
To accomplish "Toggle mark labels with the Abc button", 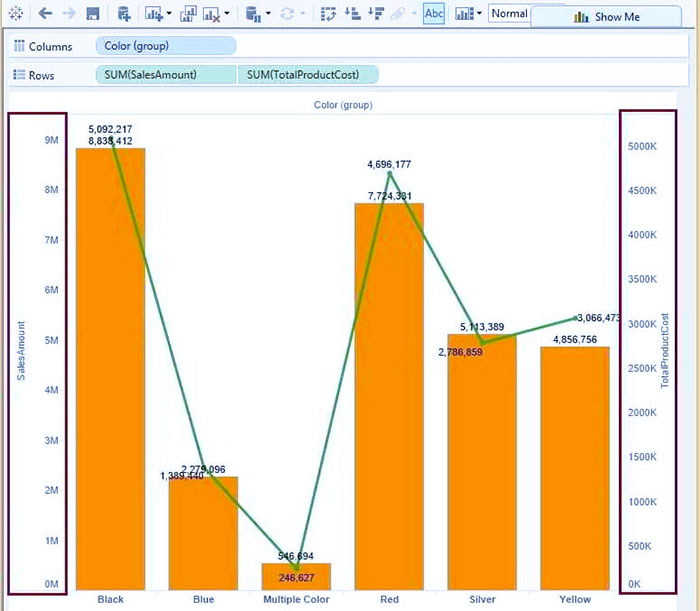I will [x=434, y=14].
